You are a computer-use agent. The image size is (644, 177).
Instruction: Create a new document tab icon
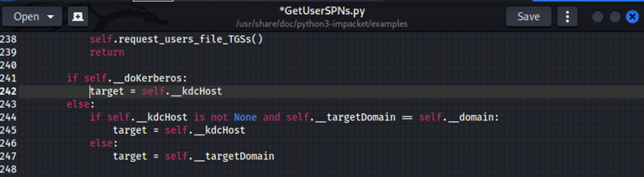[x=78, y=16]
